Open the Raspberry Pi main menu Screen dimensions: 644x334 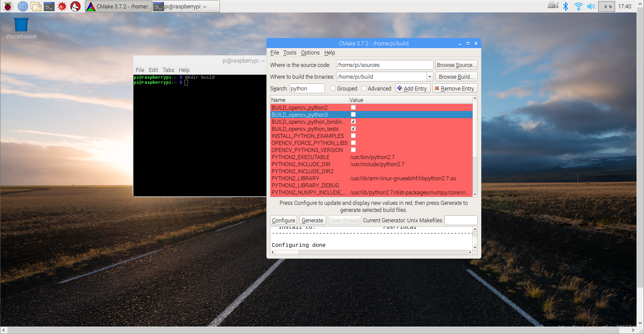[8, 6]
